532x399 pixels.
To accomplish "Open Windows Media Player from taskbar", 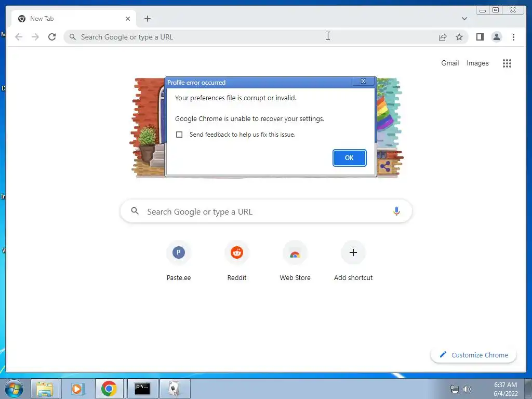I will pos(77,389).
